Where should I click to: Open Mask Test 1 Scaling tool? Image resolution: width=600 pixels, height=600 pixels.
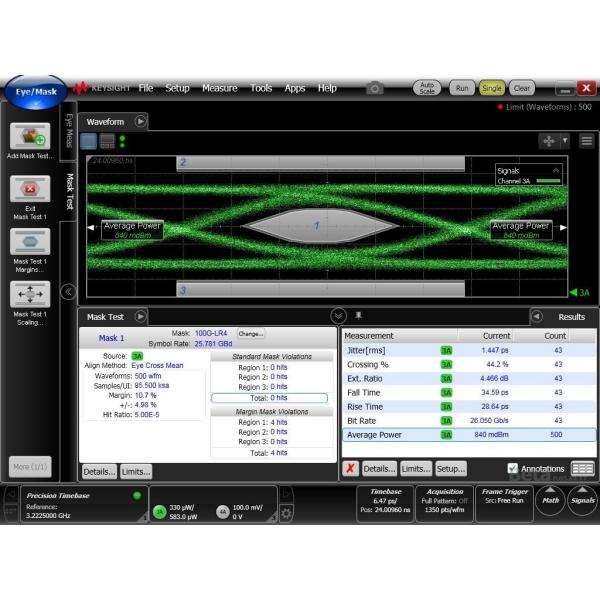(x=29, y=294)
